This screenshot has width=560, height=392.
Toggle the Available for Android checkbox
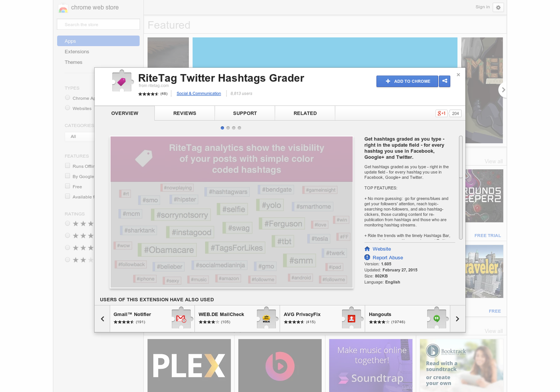tap(68, 196)
